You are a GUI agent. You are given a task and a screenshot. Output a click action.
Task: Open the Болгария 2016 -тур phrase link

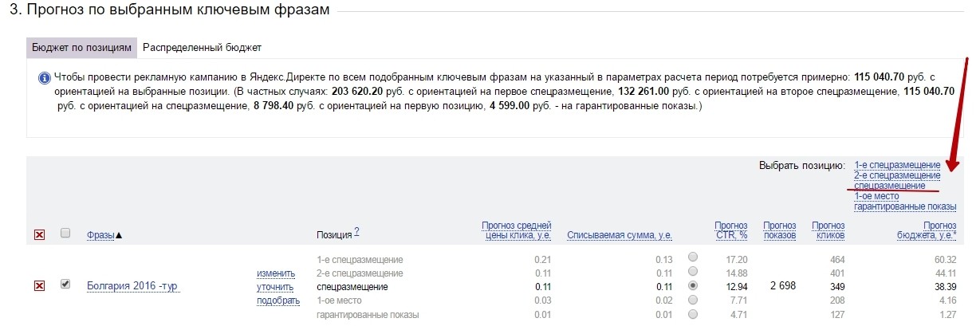point(132,286)
